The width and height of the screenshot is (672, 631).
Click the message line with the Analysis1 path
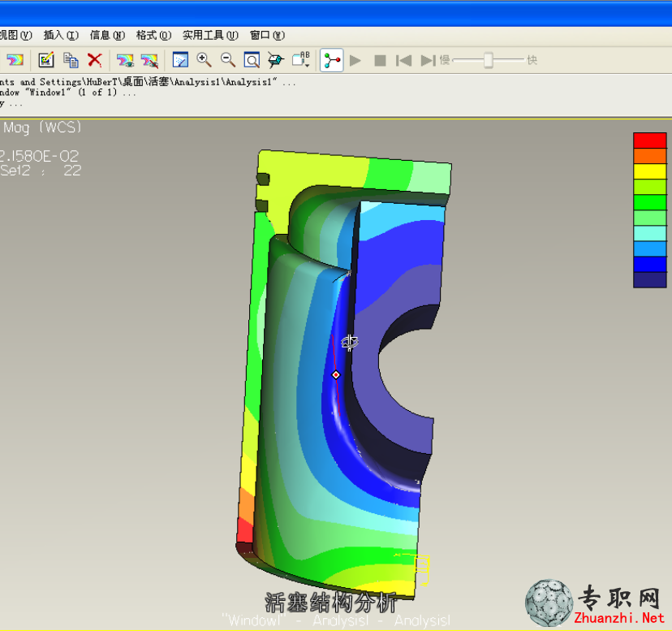click(148, 81)
